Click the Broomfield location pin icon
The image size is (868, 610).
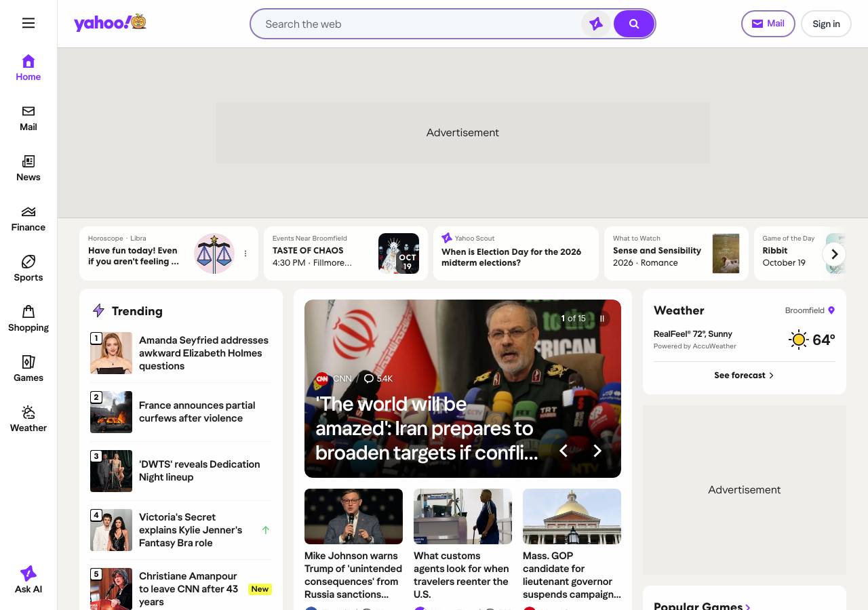tap(831, 310)
